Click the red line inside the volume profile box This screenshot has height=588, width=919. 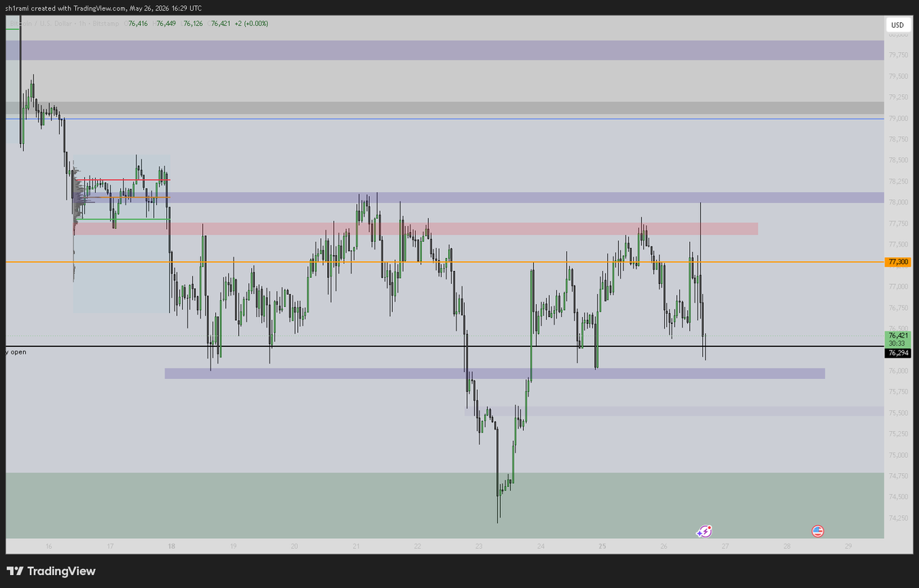point(122,180)
